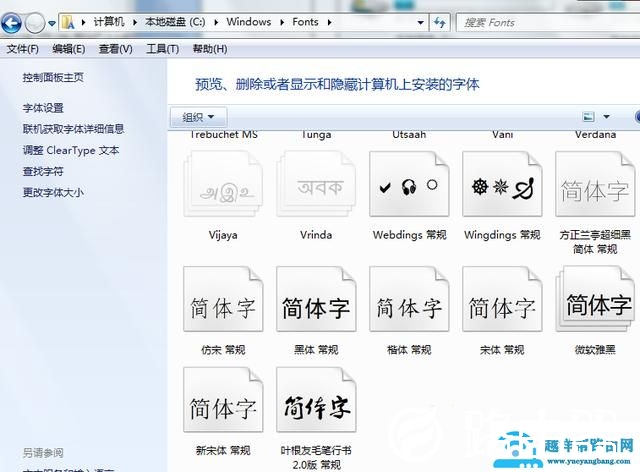The height and width of the screenshot is (472, 640).
Task: Select the Webdings 常规 font icon
Action: (409, 184)
